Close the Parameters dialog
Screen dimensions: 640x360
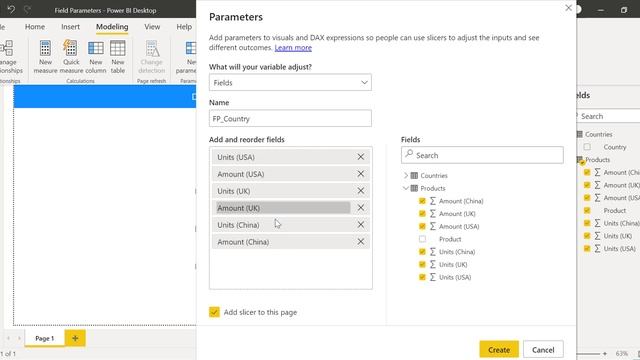[x=568, y=8]
